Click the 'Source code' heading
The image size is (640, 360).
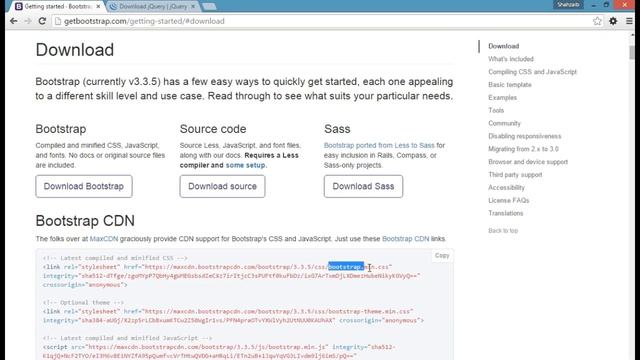point(213,129)
